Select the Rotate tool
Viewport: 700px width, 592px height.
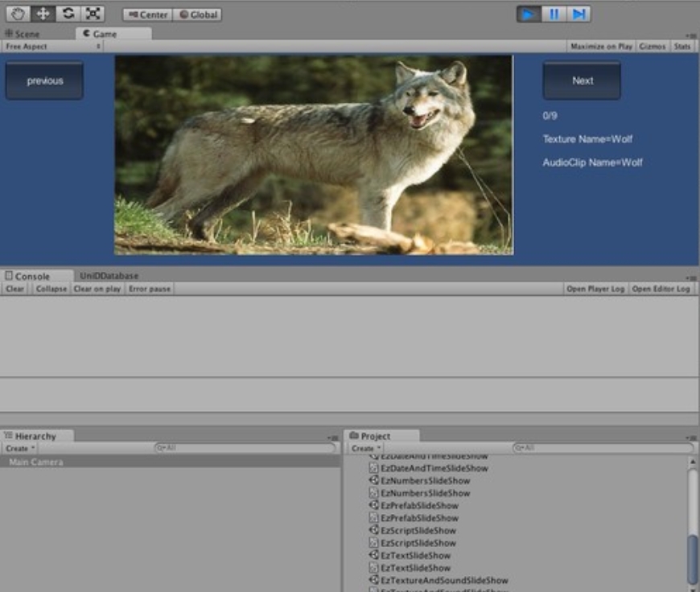68,14
